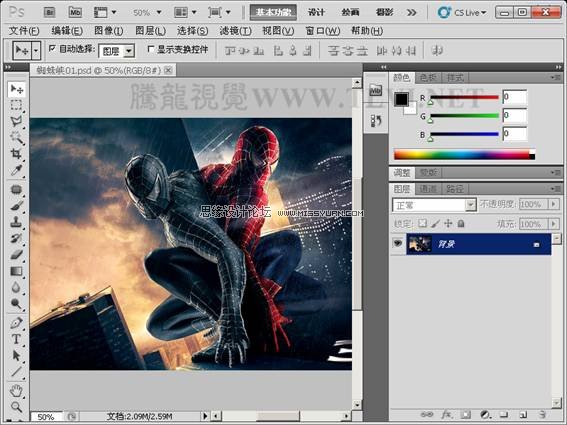Switch to the 摄影 workspace

tap(384, 12)
